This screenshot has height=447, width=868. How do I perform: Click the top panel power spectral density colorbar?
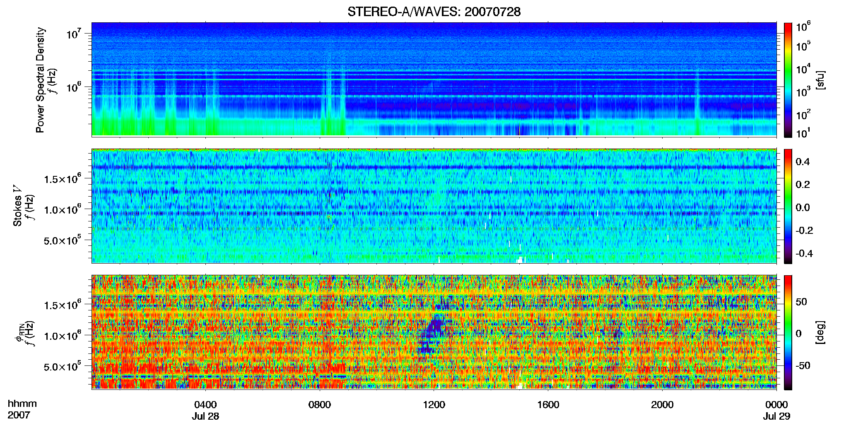[x=788, y=80]
